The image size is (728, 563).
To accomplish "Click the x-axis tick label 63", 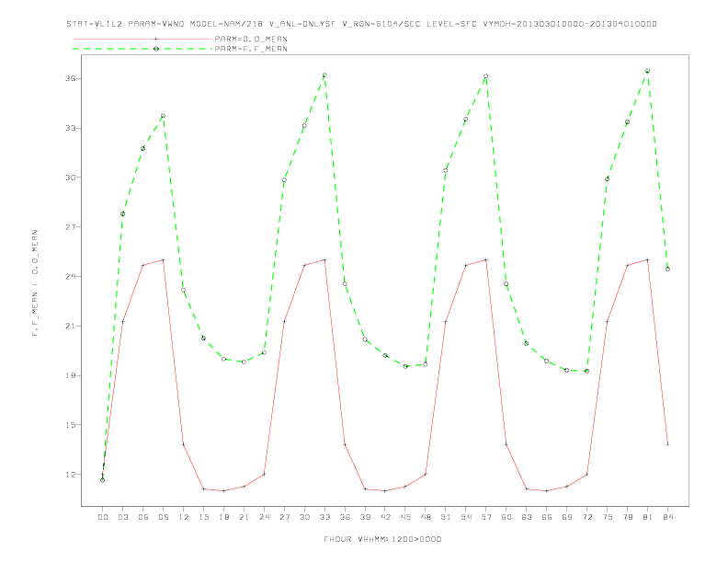I will [x=527, y=517].
